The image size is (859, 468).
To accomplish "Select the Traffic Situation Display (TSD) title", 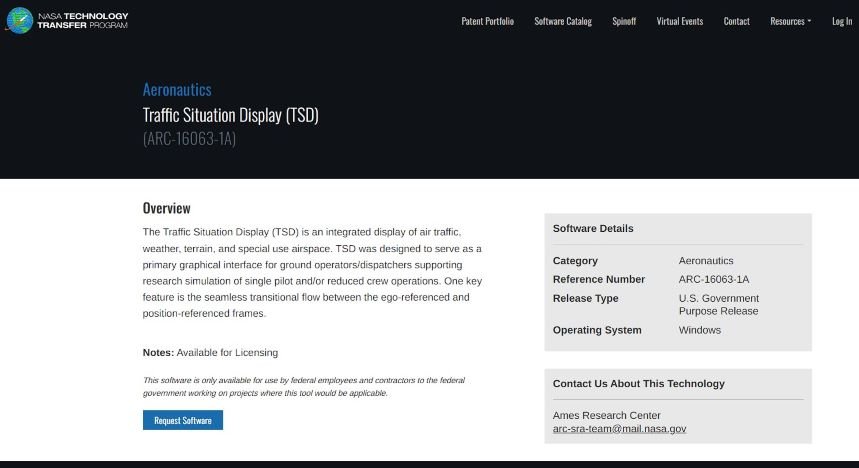I will tap(231, 115).
